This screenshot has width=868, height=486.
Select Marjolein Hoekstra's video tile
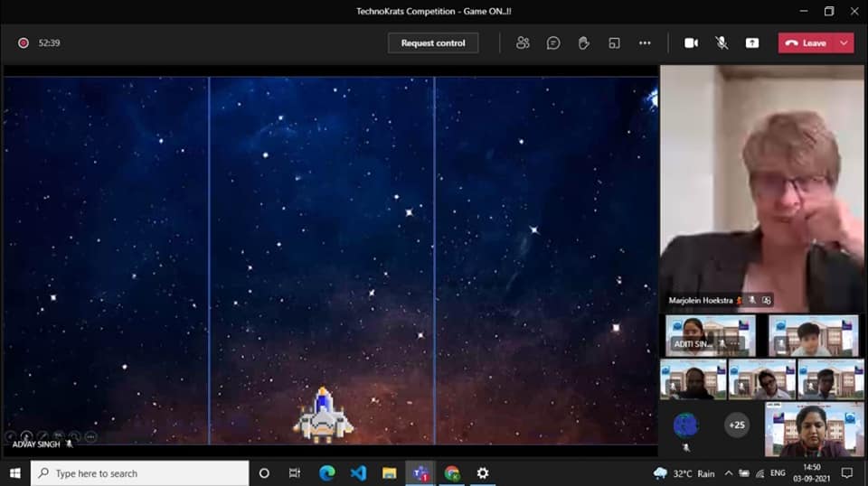761,188
